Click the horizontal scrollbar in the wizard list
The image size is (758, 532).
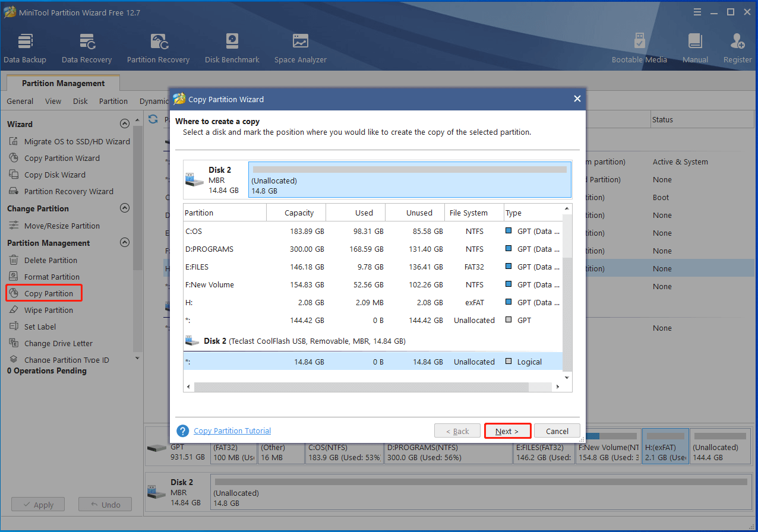pyautogui.click(x=361, y=387)
